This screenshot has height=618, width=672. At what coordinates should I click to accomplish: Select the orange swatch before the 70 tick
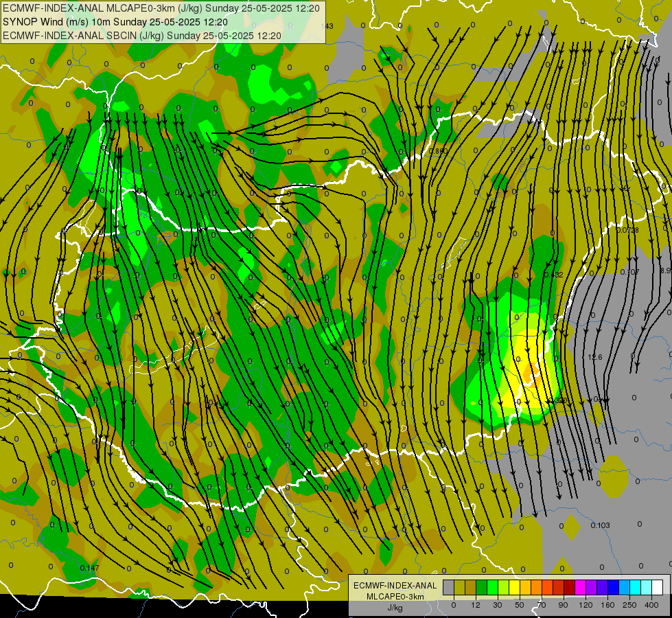[x=537, y=587]
